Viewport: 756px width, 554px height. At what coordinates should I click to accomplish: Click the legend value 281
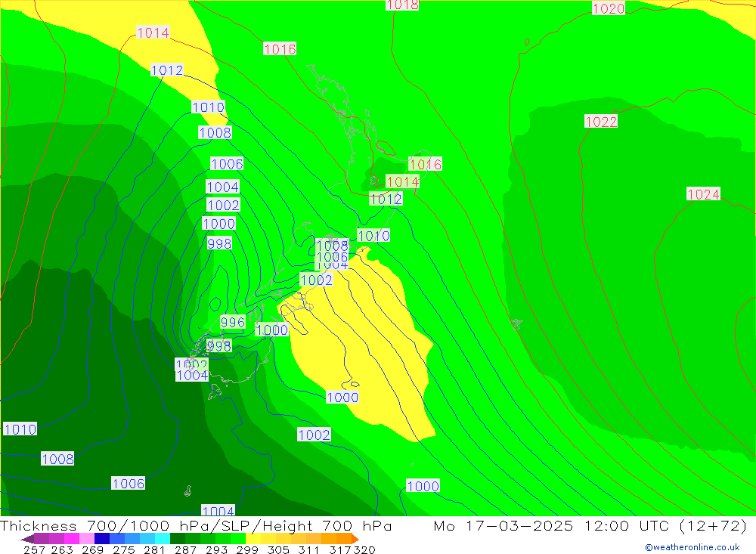pos(154,549)
